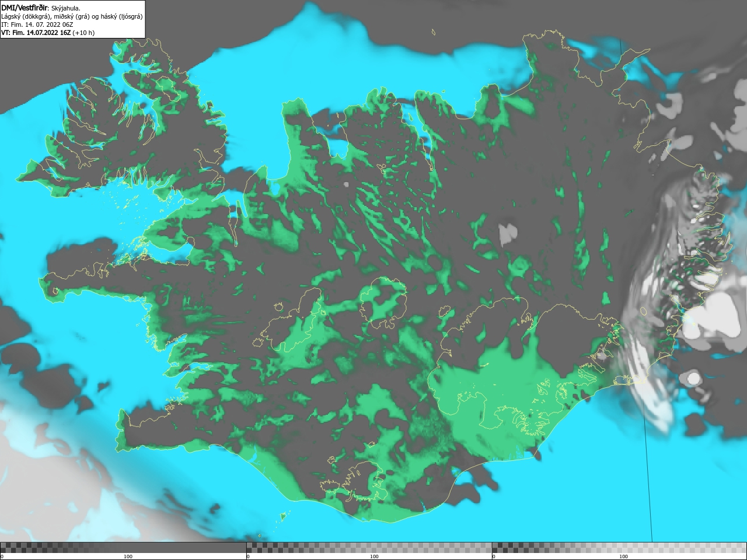Click the valid time 'VT: Fim. 14.07.2022 16Z (+10 h)'
This screenshot has height=560, width=747.
[x=48, y=33]
